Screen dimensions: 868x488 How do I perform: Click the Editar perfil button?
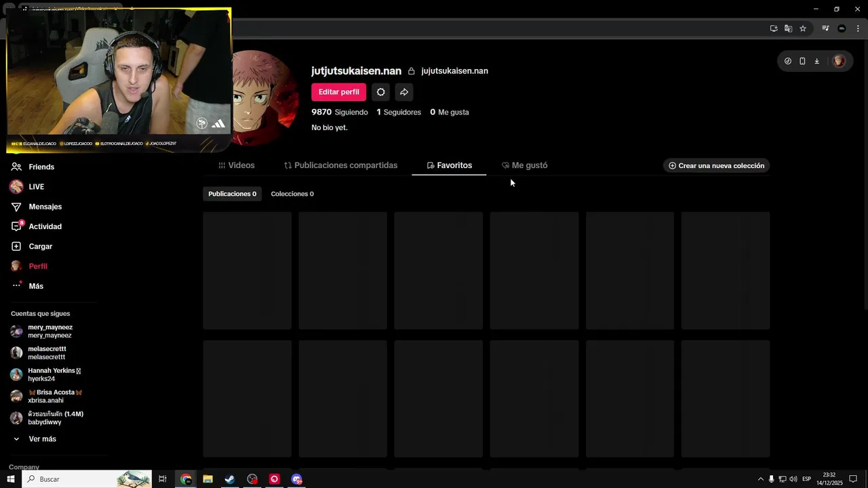point(338,92)
